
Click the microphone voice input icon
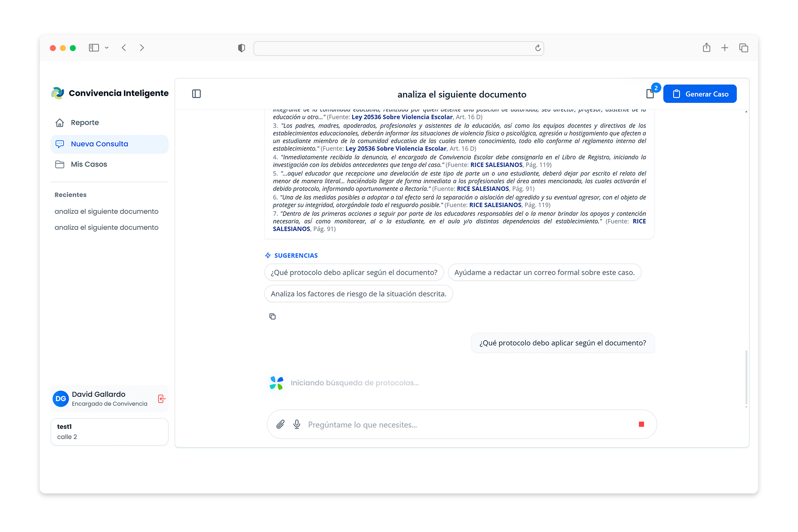pyautogui.click(x=297, y=424)
